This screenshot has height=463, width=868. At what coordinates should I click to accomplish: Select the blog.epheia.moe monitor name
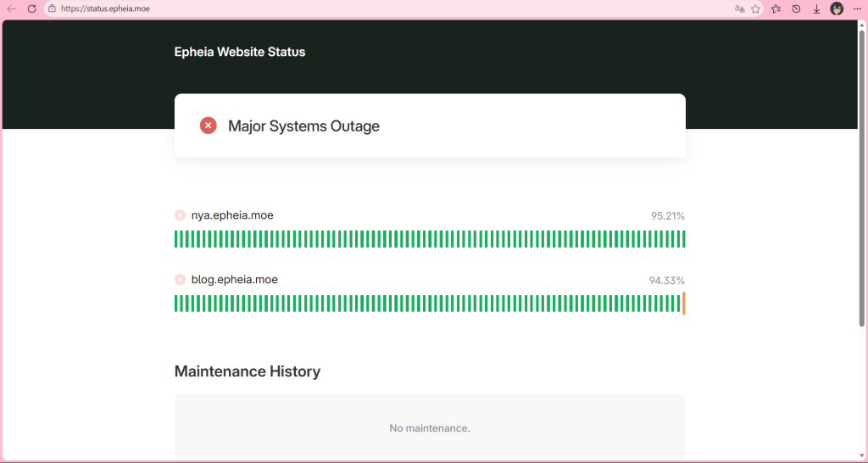pos(235,280)
